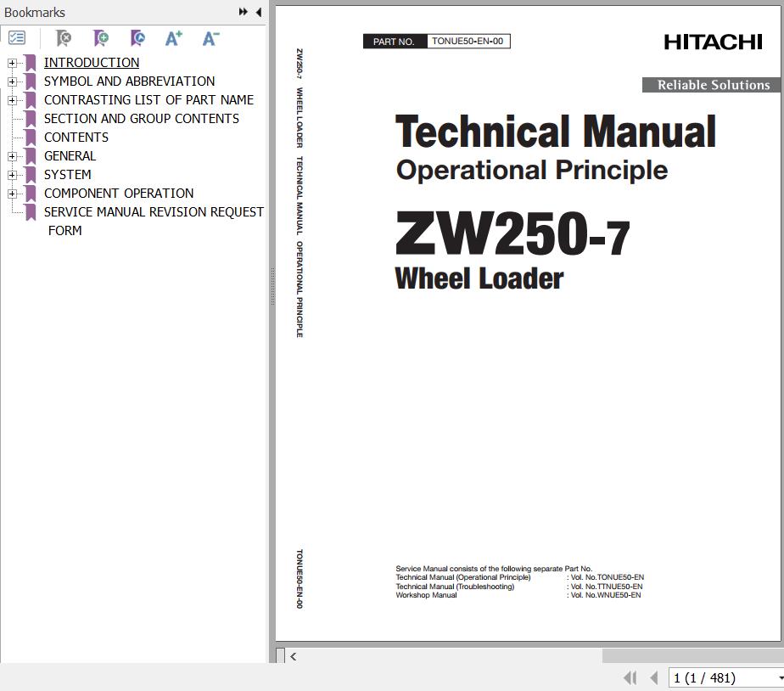
Task: Decrease bookmark text size with A- icon
Action: (210, 38)
